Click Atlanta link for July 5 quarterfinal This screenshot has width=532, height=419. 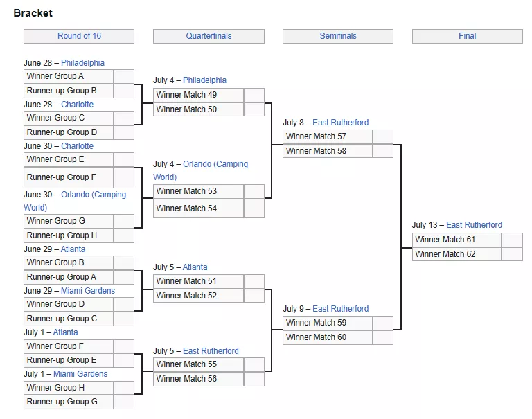(195, 267)
